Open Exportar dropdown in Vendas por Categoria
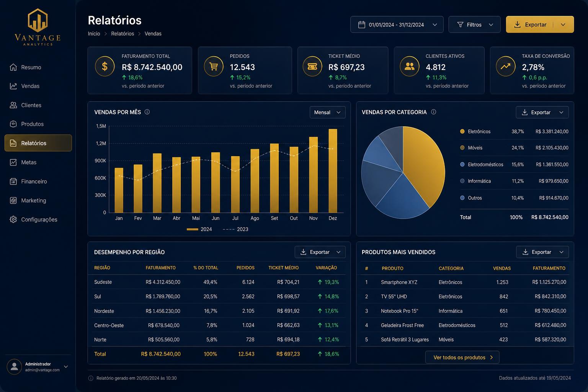588x392 pixels. tap(542, 112)
